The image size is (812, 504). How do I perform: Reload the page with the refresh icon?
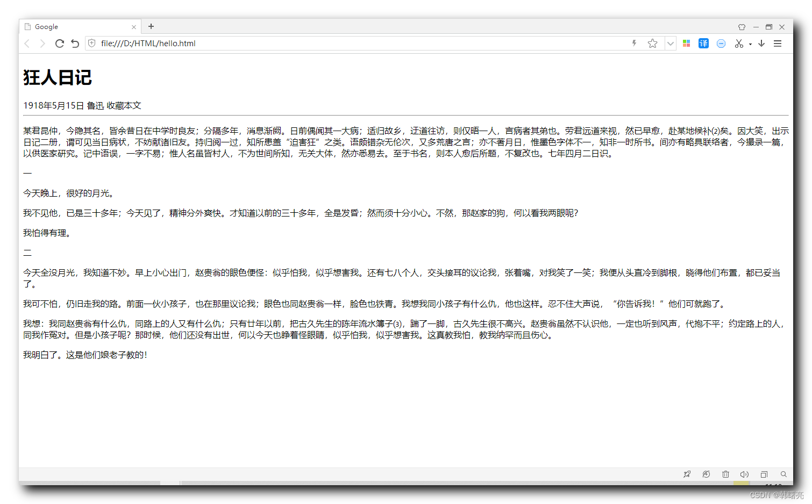60,44
